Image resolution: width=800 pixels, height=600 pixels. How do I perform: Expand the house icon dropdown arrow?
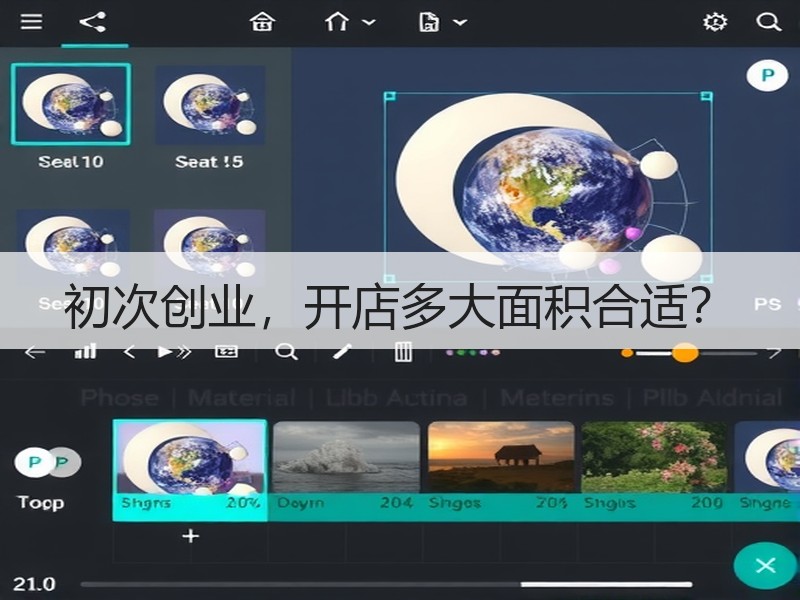click(369, 22)
